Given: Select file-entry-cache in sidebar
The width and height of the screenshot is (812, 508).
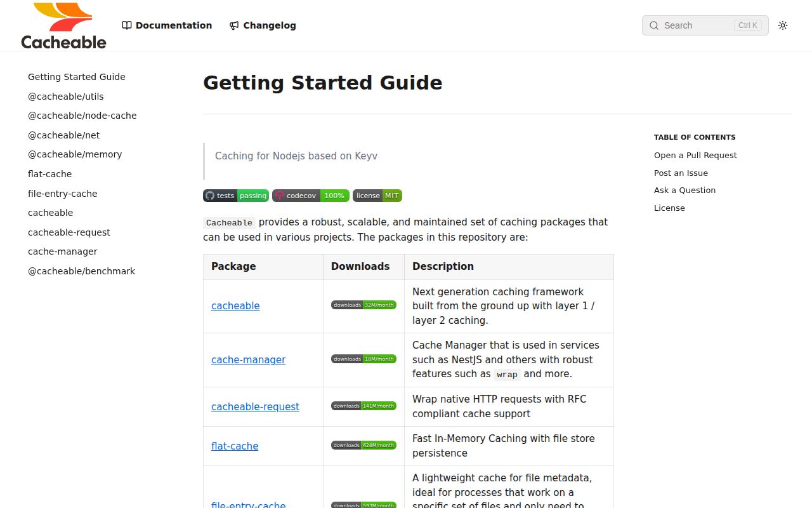Looking at the screenshot, I should [63, 194].
